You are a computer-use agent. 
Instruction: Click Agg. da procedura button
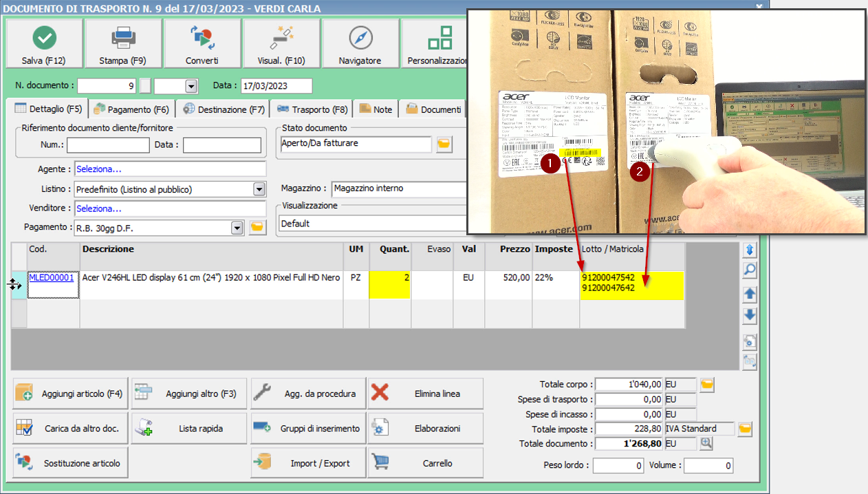pos(307,394)
